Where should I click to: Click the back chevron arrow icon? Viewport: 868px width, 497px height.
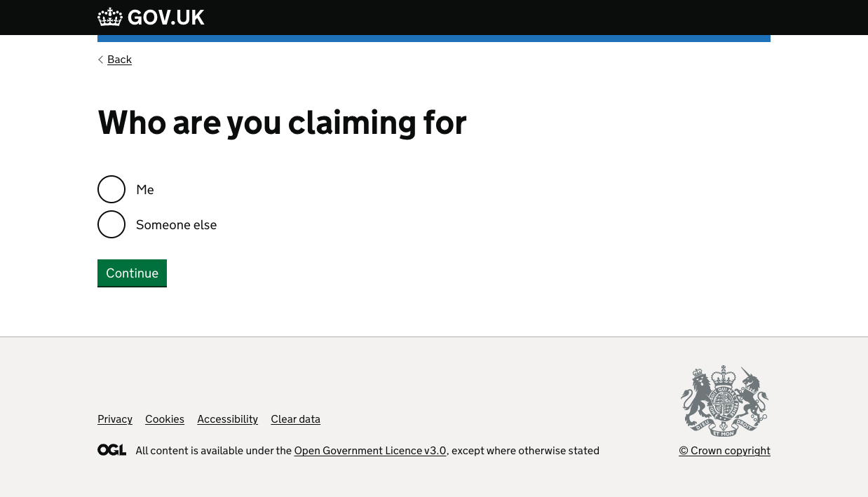[101, 60]
